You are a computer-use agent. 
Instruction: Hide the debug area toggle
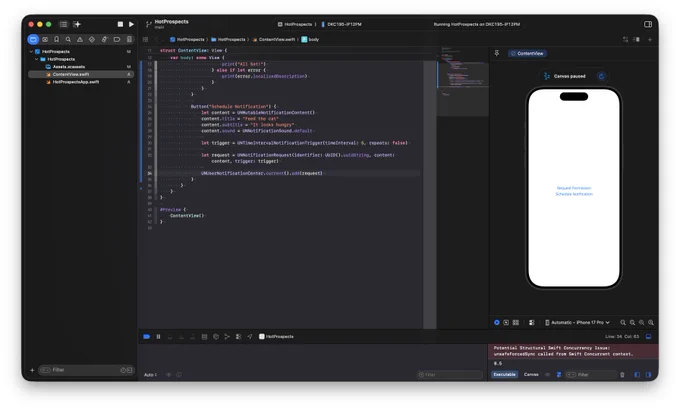pyautogui.click(x=648, y=337)
